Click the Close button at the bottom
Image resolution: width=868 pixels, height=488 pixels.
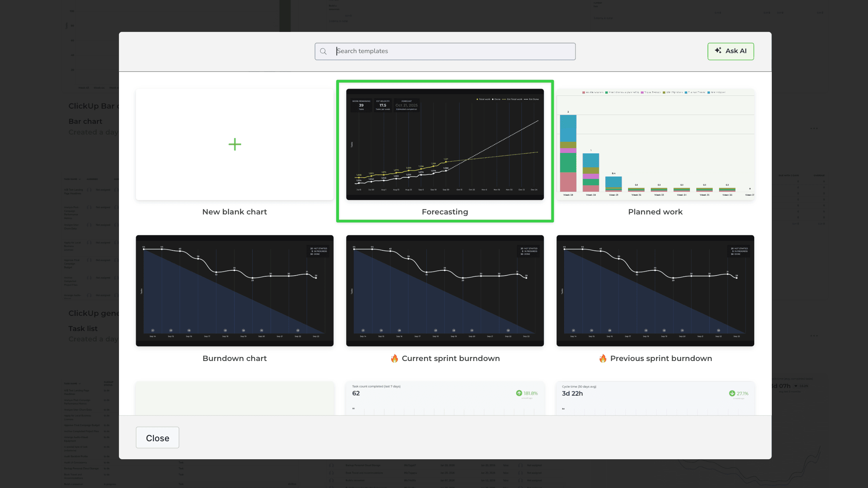click(x=157, y=438)
